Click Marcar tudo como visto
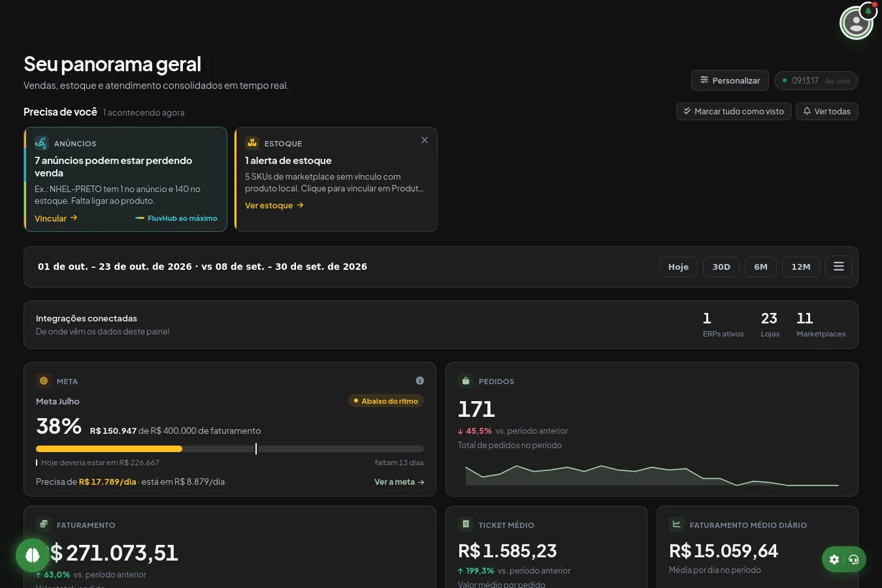 (x=734, y=111)
